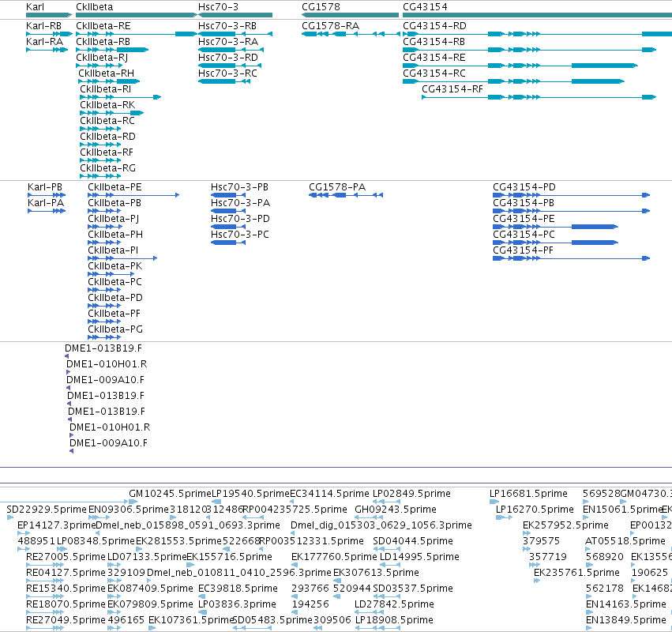Click EST RE18070.5prime
Image resolution: width=672 pixels, height=632 pixels.
coord(66,604)
